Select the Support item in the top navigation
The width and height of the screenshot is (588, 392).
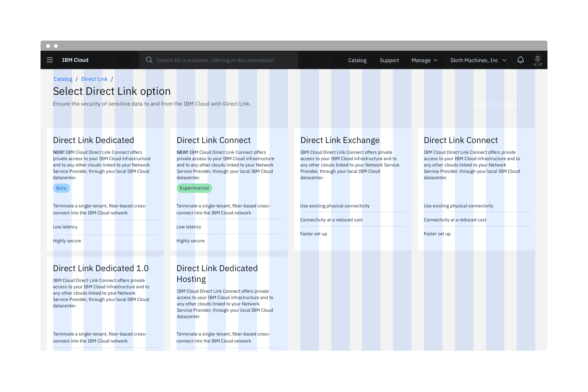tap(389, 60)
